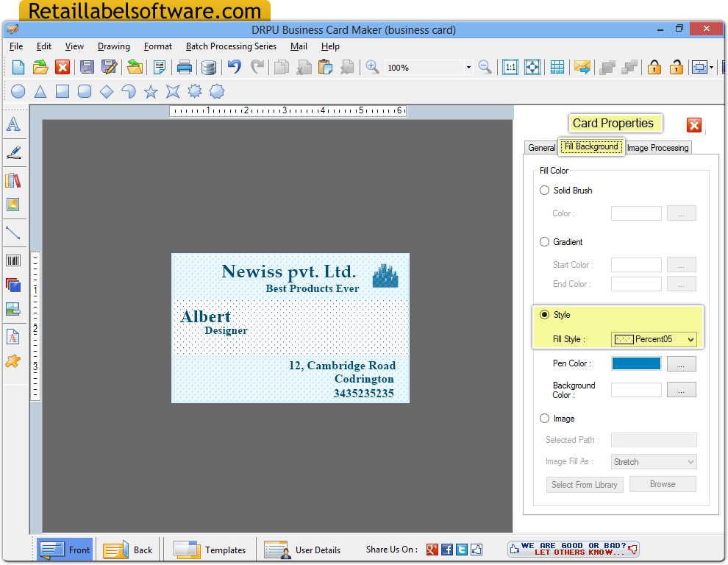The height and width of the screenshot is (565, 728).
Task: Click the Background Color browse button
Action: [682, 390]
